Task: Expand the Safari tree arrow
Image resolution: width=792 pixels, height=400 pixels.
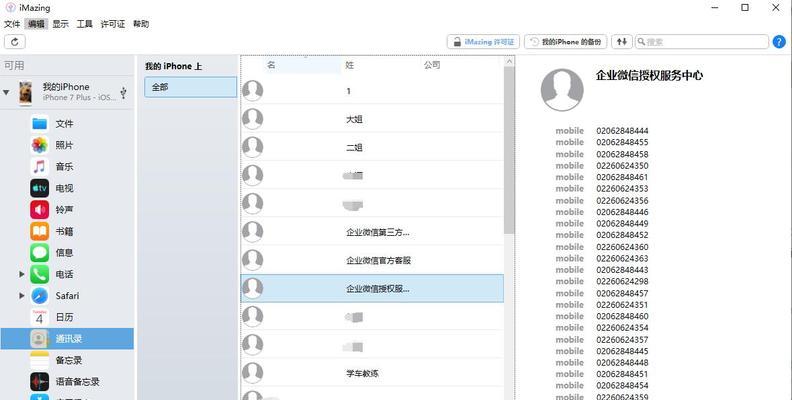Action: (x=21, y=296)
